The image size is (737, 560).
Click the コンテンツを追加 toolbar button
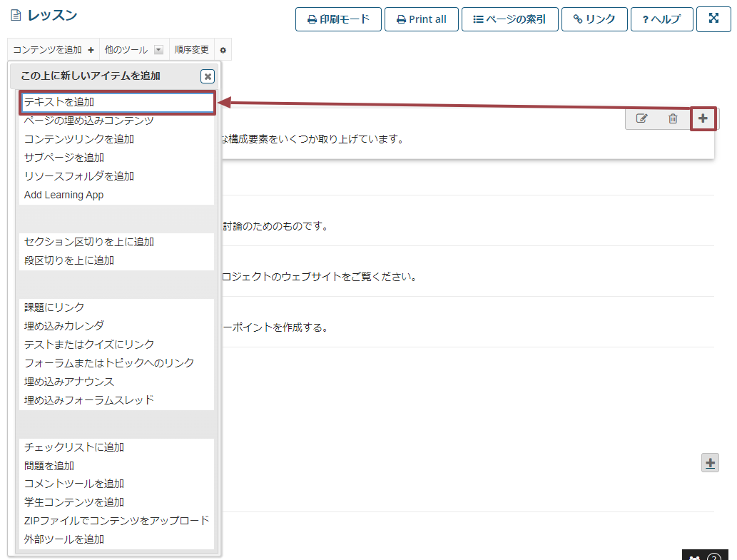tap(53, 50)
